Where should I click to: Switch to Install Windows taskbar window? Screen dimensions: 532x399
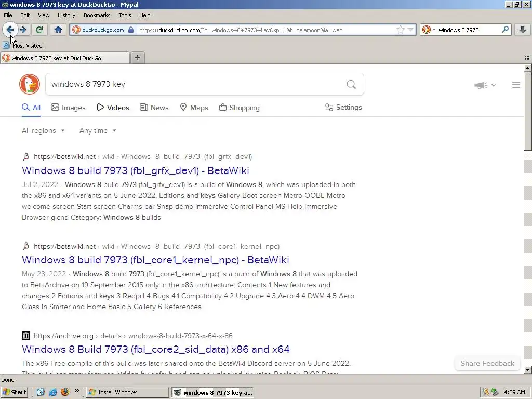127,392
